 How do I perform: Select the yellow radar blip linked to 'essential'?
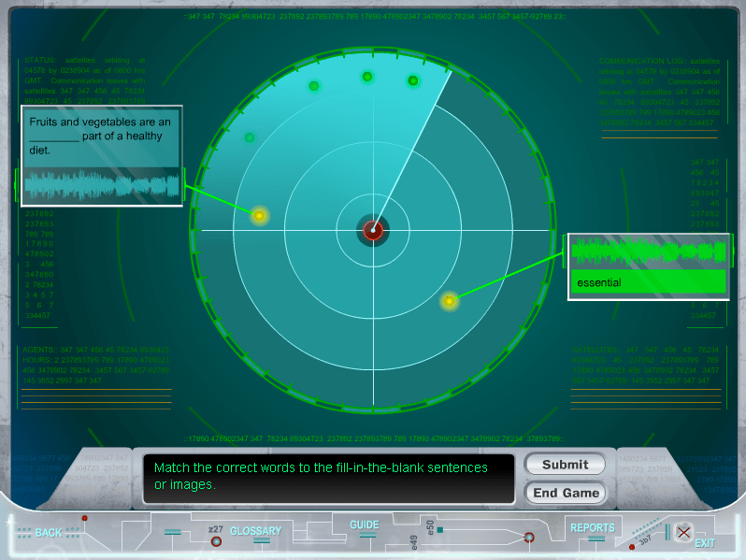point(449,301)
